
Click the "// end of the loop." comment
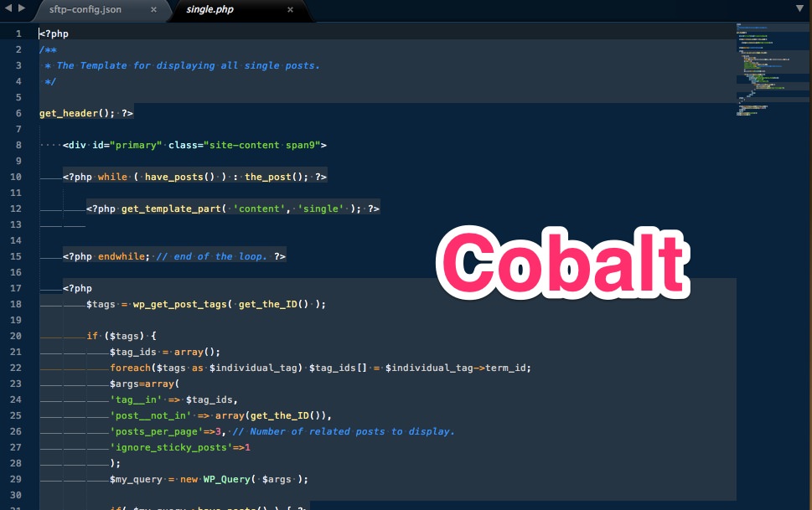point(212,256)
